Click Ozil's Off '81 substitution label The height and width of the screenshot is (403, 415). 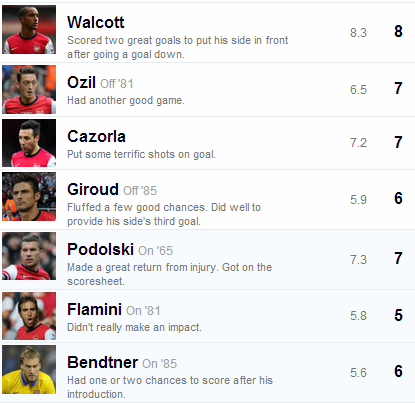click(x=117, y=84)
